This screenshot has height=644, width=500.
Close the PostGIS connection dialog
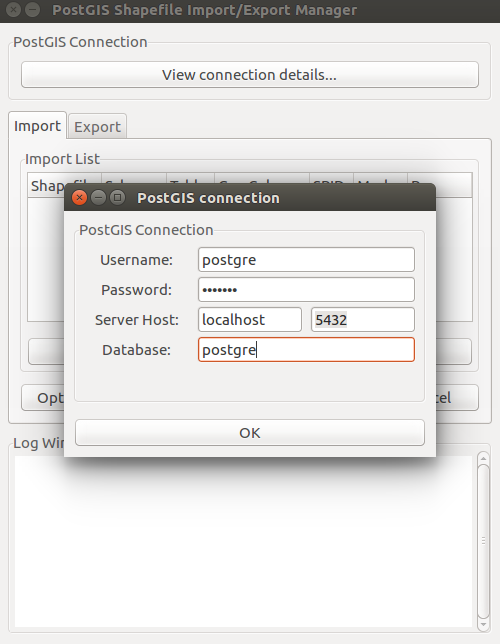point(79,198)
